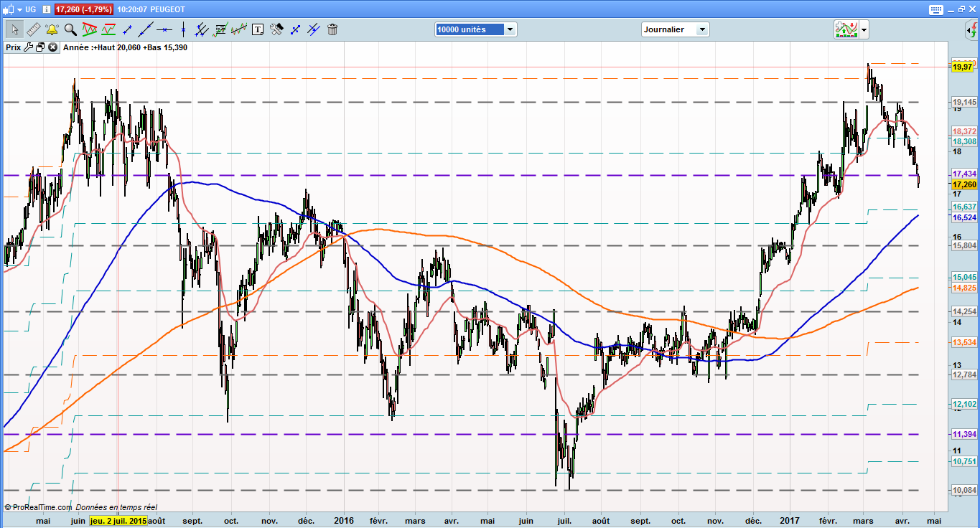
Task: Activate the ruler measurement tool
Action: pyautogui.click(x=33, y=29)
